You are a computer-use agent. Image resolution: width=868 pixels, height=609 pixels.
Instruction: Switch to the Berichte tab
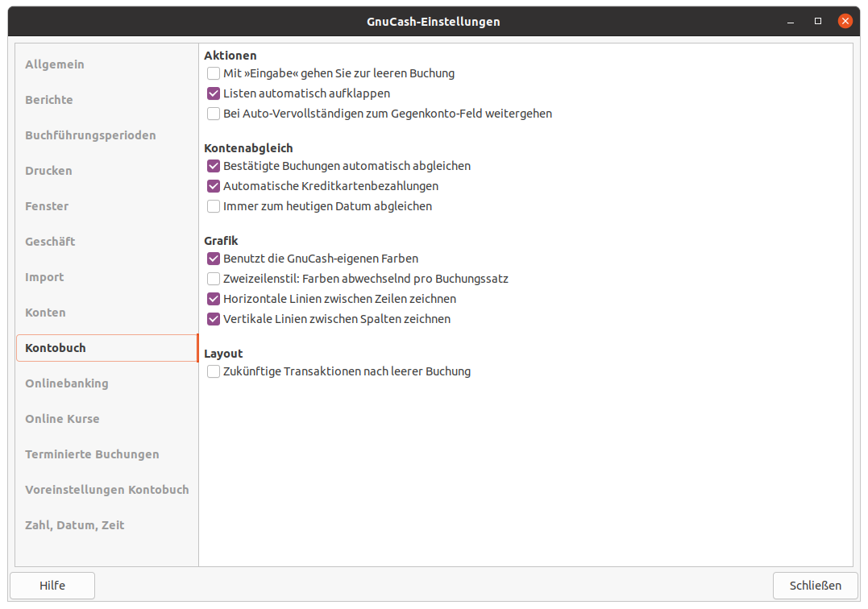click(49, 100)
